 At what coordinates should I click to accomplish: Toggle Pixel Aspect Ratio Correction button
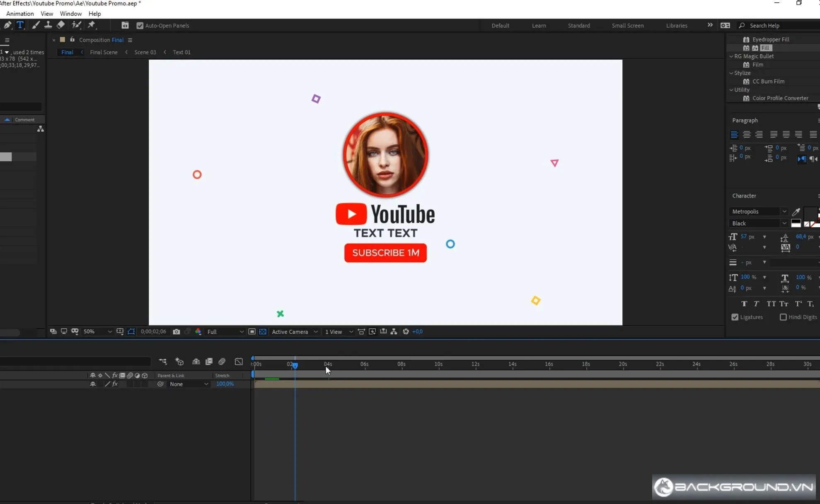361,332
